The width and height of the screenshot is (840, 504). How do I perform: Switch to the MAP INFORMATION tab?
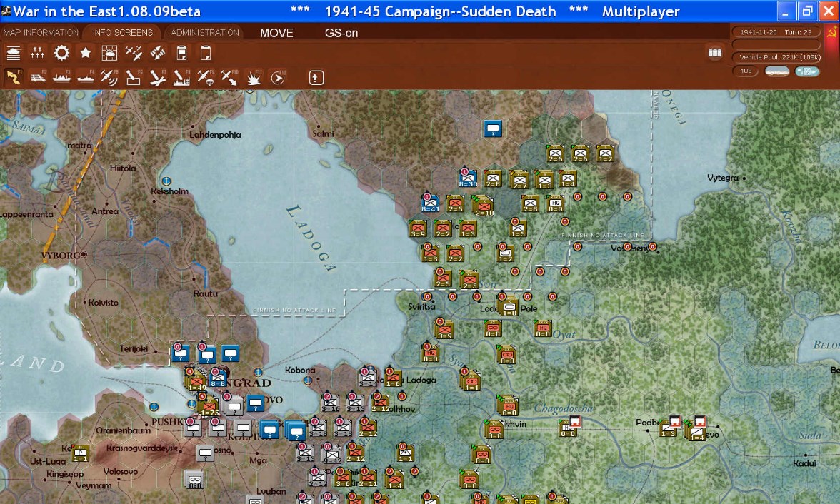[x=41, y=33]
